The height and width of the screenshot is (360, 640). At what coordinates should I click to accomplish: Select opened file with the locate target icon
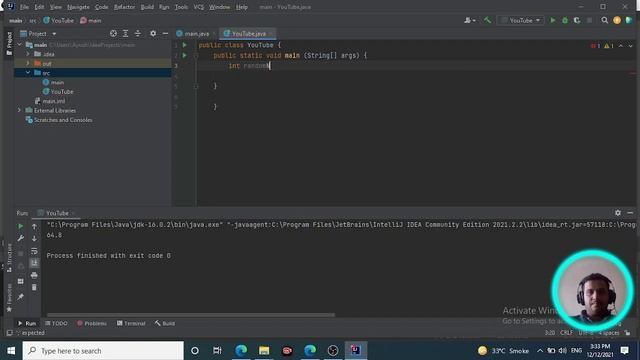pyautogui.click(x=113, y=33)
